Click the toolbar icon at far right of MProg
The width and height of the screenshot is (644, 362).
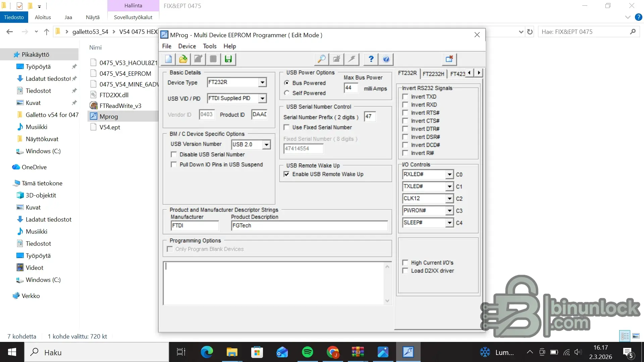click(449, 59)
